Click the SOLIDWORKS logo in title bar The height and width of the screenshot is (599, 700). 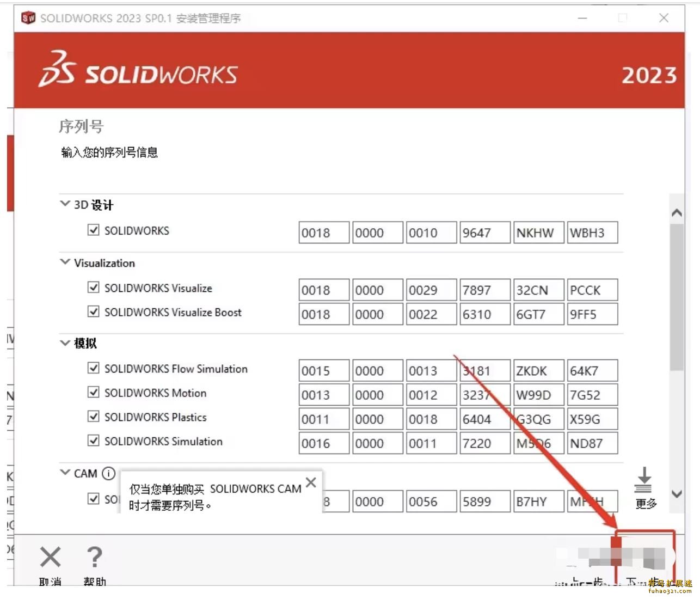[x=28, y=18]
